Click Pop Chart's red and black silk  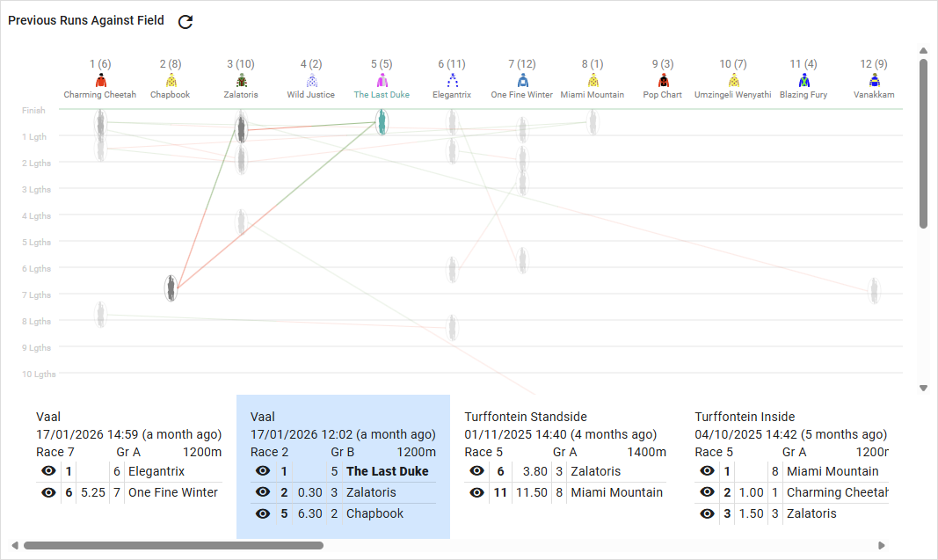pos(663,81)
